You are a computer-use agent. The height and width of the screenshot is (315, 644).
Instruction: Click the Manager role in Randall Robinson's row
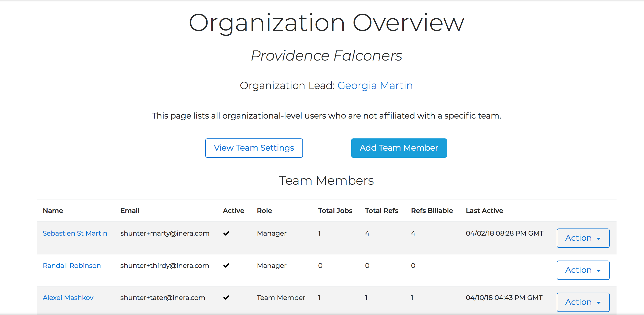coord(272,266)
